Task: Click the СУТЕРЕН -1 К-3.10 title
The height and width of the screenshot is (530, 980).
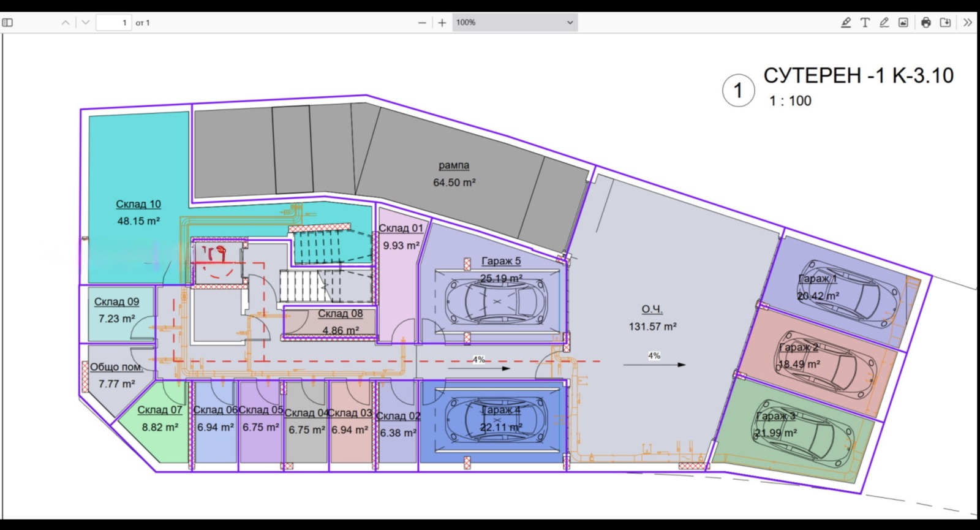Action: click(x=858, y=75)
